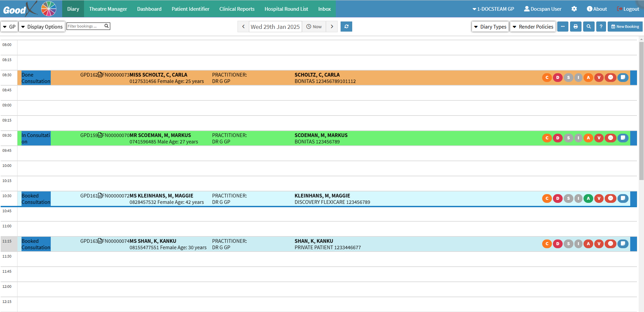Click the Filter bookings search field
The image size is (644, 312).
pos(86,26)
